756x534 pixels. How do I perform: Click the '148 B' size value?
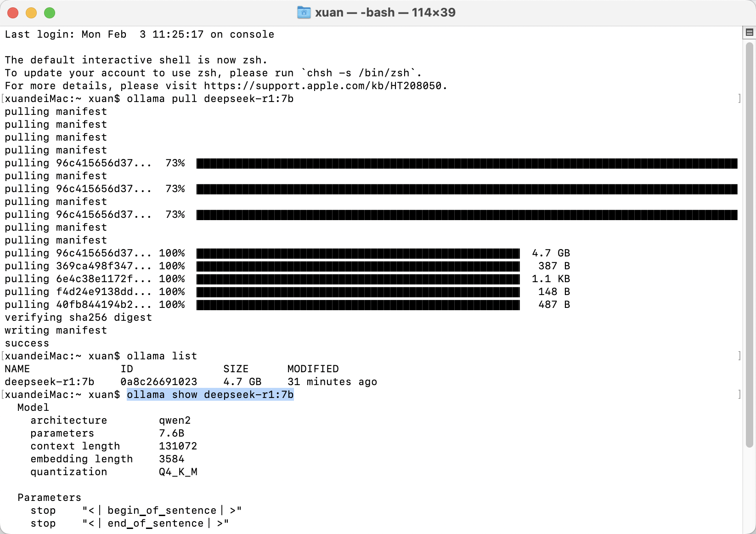(x=554, y=292)
